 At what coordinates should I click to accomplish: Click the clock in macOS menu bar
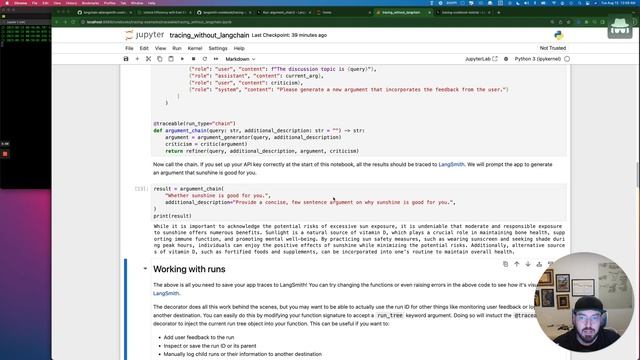click(x=618, y=3)
